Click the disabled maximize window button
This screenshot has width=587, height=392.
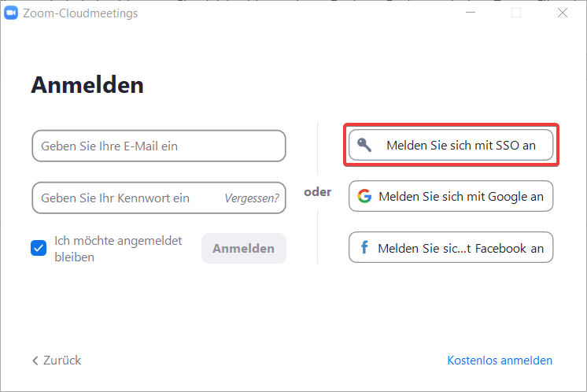(x=516, y=13)
